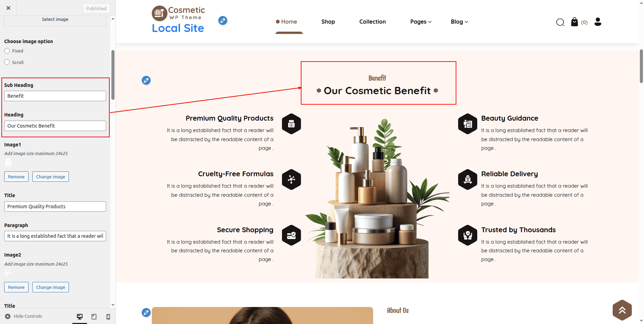The image size is (644, 324).
Task: Click Remove button under Image2
Action: coord(16,287)
